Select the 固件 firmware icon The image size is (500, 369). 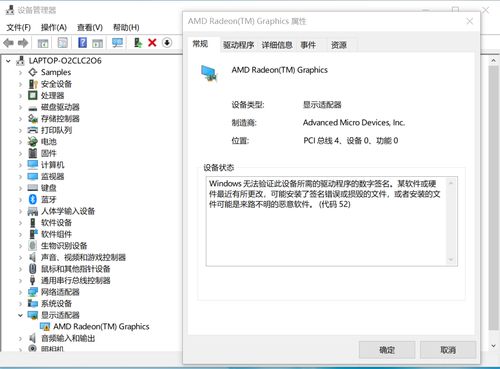point(33,153)
